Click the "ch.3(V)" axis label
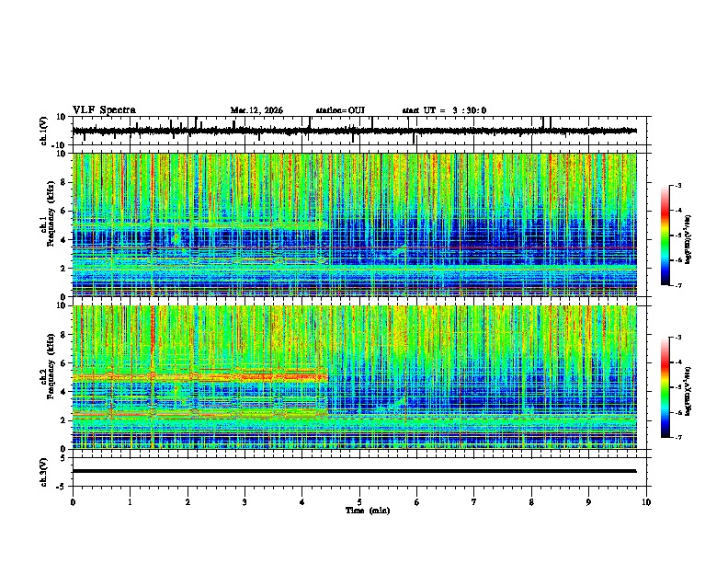728x563 pixels. click(44, 472)
